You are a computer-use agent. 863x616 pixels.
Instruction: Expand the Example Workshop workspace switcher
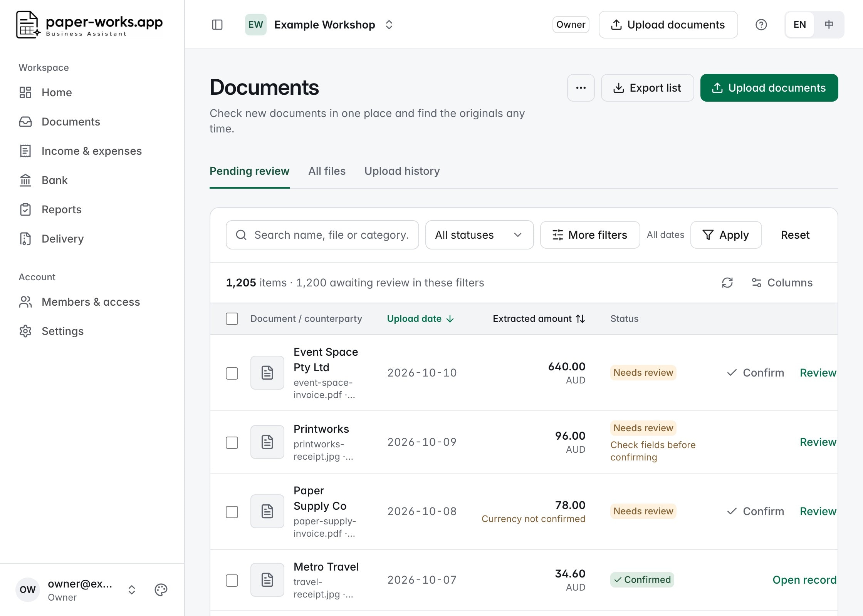click(389, 25)
